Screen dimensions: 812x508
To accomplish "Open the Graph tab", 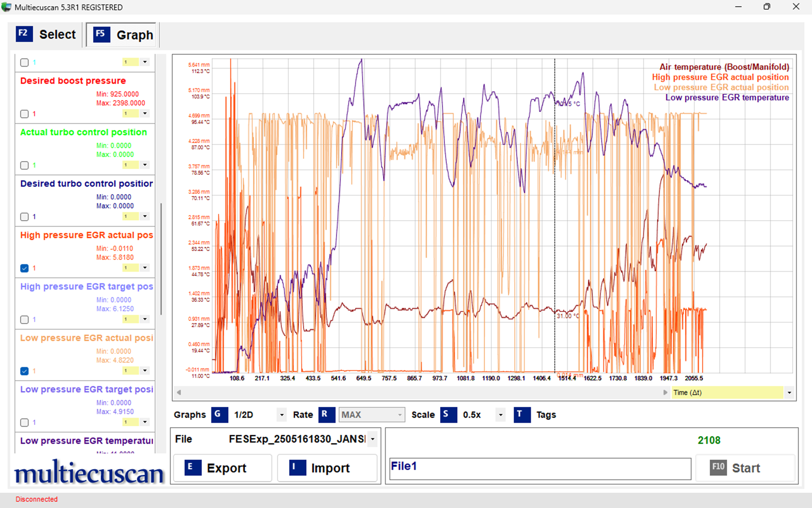I will click(121, 35).
